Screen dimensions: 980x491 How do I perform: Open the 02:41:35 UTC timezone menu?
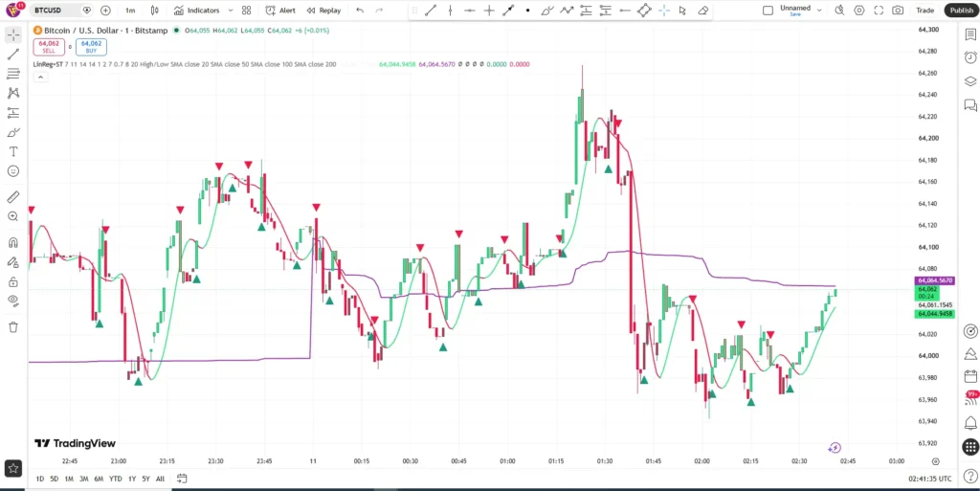930,479
